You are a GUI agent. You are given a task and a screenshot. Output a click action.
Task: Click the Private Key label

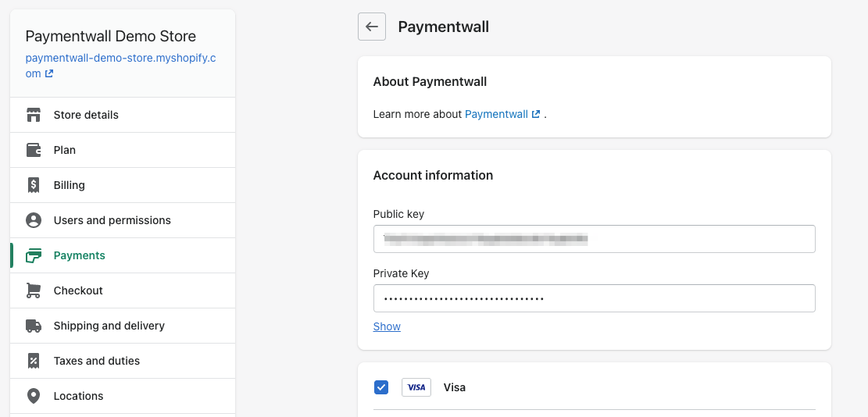pos(402,273)
